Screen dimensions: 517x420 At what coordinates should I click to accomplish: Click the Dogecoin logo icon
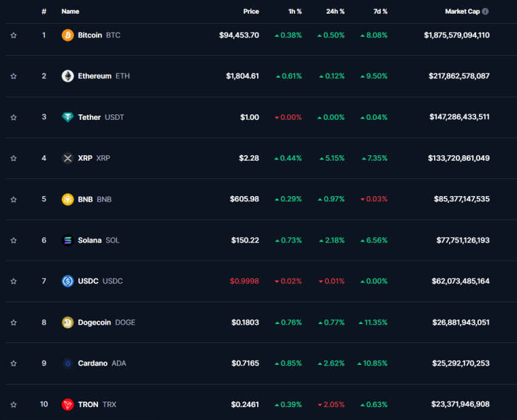click(x=67, y=323)
